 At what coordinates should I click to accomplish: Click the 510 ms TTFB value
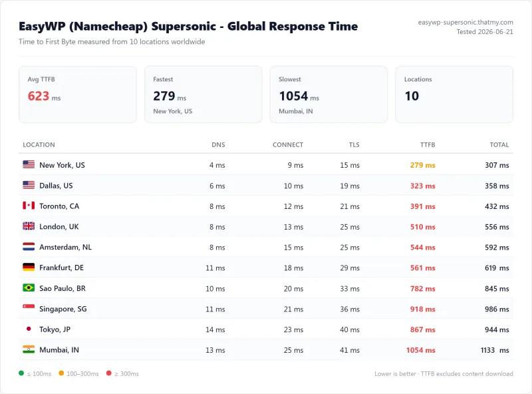tap(422, 227)
